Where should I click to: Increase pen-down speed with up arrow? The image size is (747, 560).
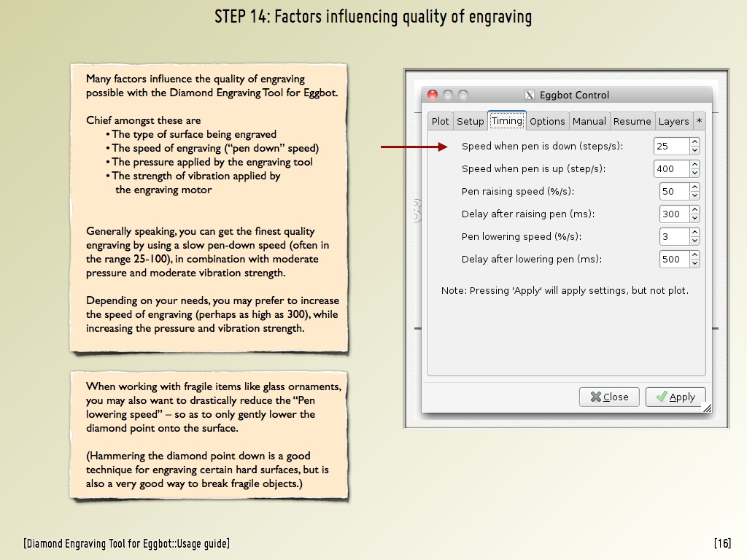(694, 142)
